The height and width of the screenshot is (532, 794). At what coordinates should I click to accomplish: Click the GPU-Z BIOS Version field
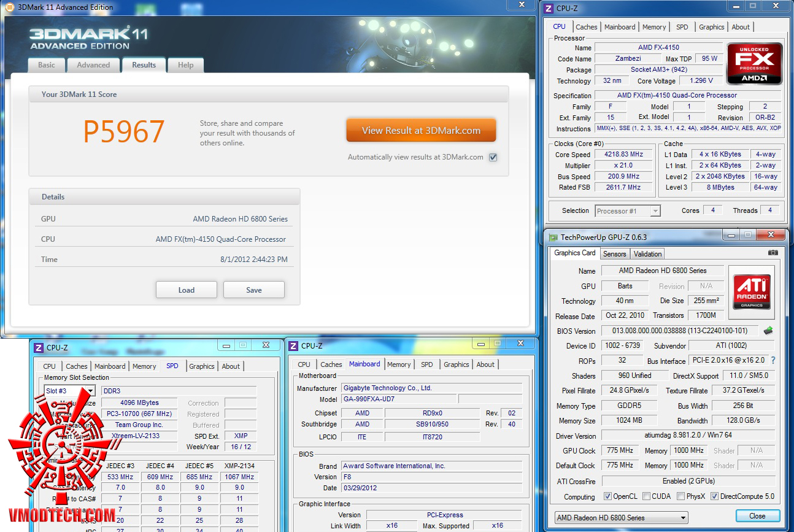pyautogui.click(x=680, y=331)
